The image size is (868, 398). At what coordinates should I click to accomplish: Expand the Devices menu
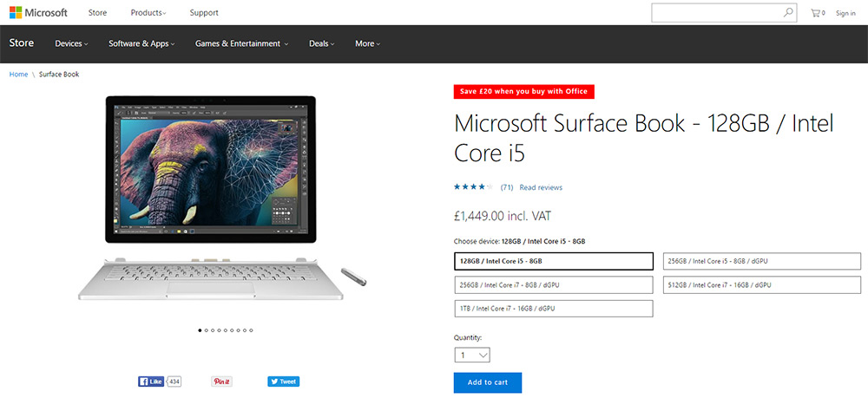click(x=71, y=43)
